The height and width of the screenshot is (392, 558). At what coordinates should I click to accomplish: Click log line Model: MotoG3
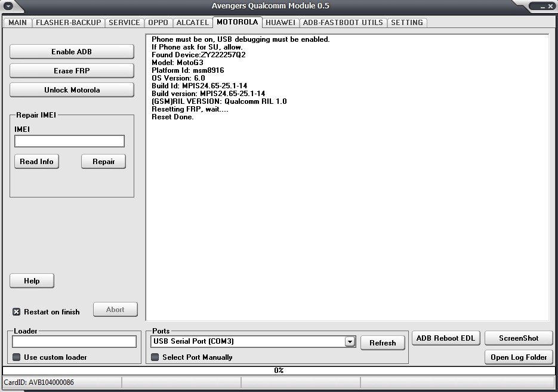tap(178, 63)
